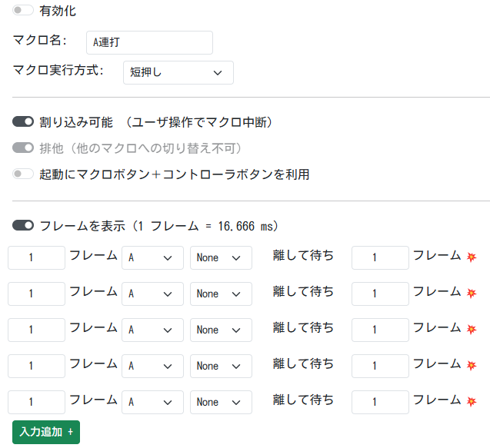
Task: Click the delete icon on the second row
Action: click(472, 293)
